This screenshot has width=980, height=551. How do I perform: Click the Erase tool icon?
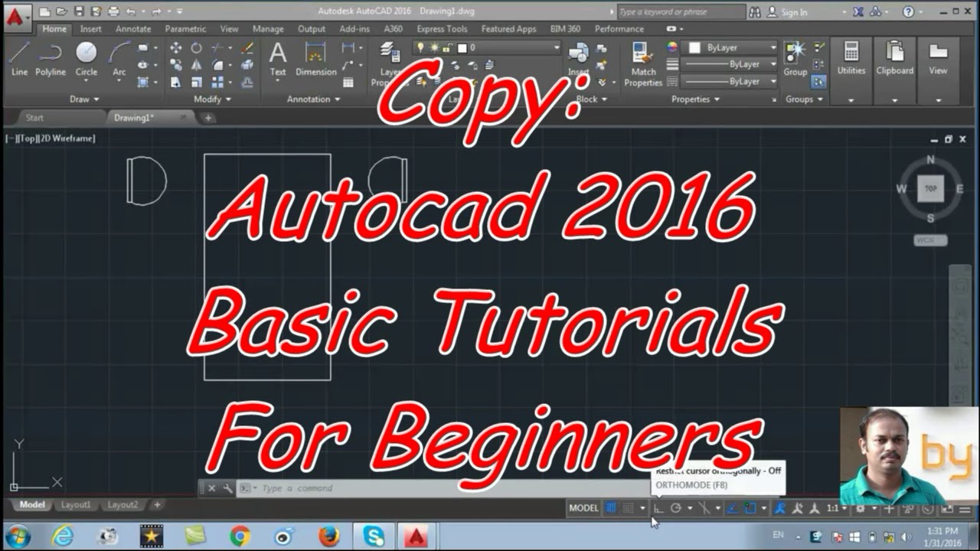[247, 47]
